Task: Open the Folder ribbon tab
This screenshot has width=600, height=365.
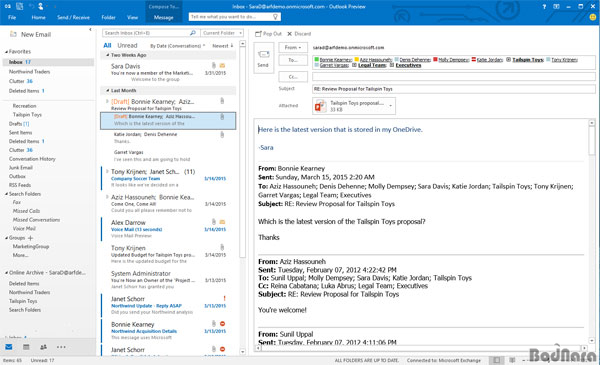Action: pos(108,17)
